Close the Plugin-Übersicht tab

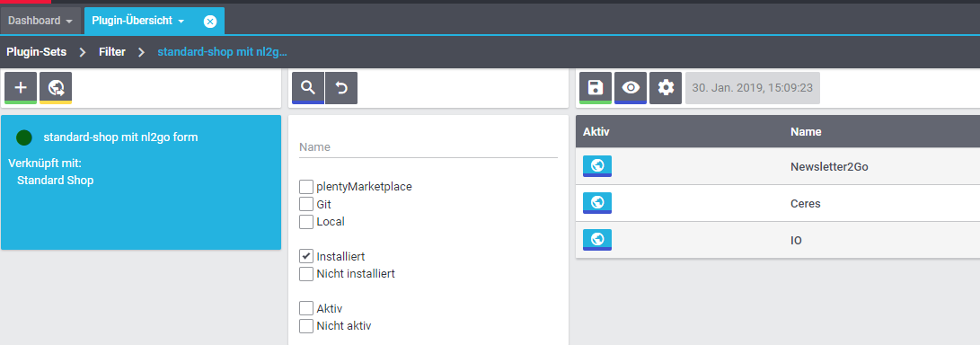point(210,22)
